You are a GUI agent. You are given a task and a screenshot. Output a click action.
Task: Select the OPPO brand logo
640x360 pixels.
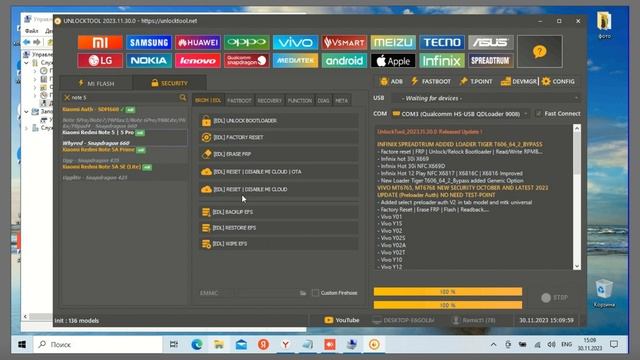tap(247, 42)
